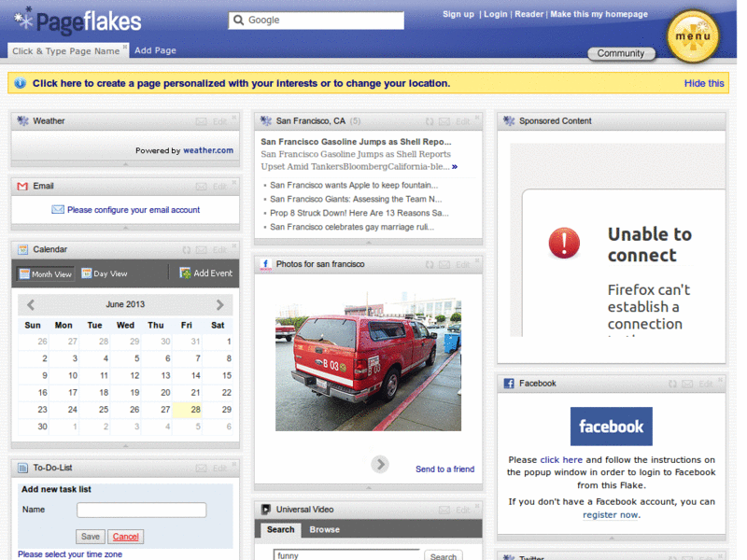The width and height of the screenshot is (747, 560).
Task: Share the Facebook flake via envelope icon
Action: (x=687, y=384)
